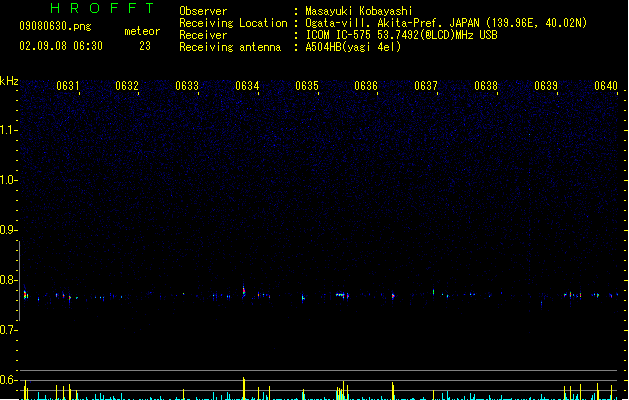Click the meteor count value 23
The image size is (629, 400).
pos(145,46)
